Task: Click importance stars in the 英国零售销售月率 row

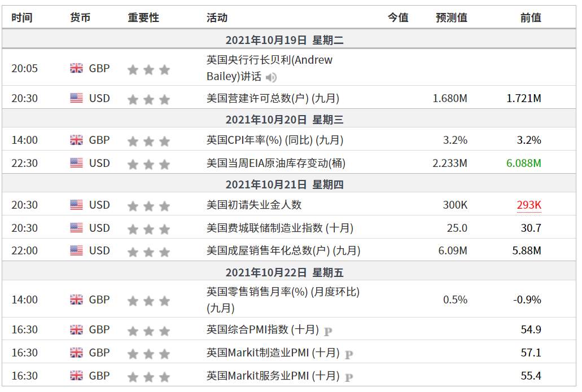Action: [148, 301]
